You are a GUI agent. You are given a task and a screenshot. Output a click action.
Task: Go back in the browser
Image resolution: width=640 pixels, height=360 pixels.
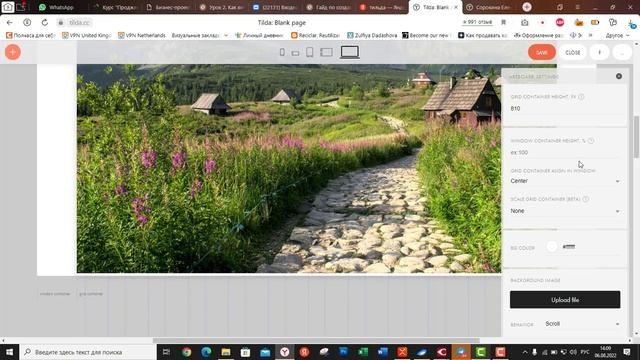[x=10, y=22]
